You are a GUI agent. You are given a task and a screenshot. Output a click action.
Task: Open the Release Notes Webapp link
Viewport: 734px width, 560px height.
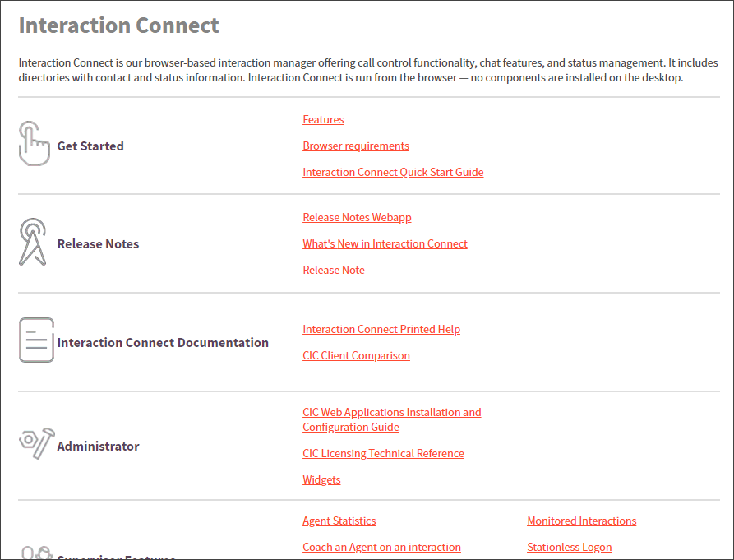(357, 218)
